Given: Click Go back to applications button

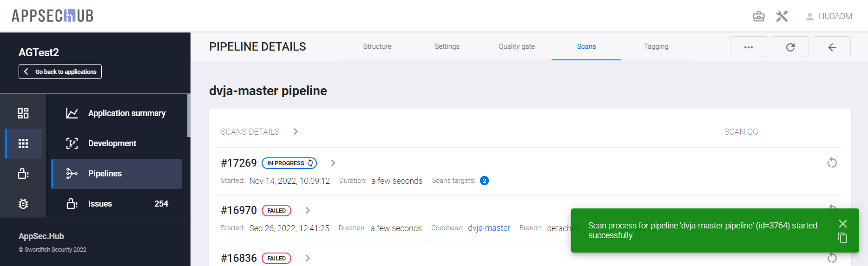Looking at the screenshot, I should click(x=60, y=71).
